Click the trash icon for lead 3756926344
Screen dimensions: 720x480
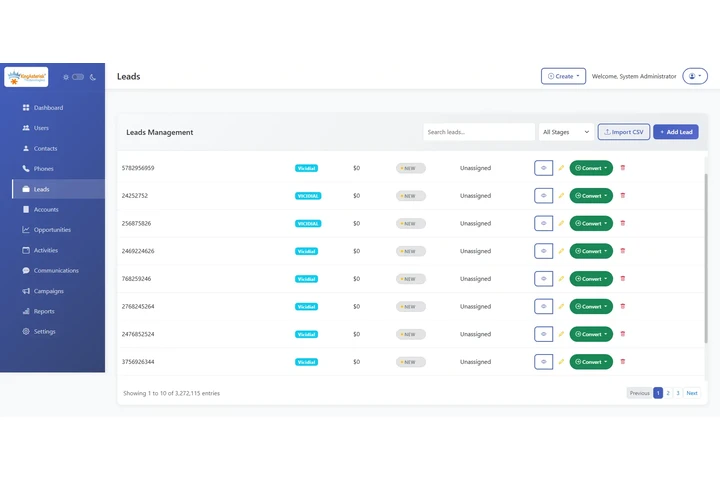click(623, 362)
